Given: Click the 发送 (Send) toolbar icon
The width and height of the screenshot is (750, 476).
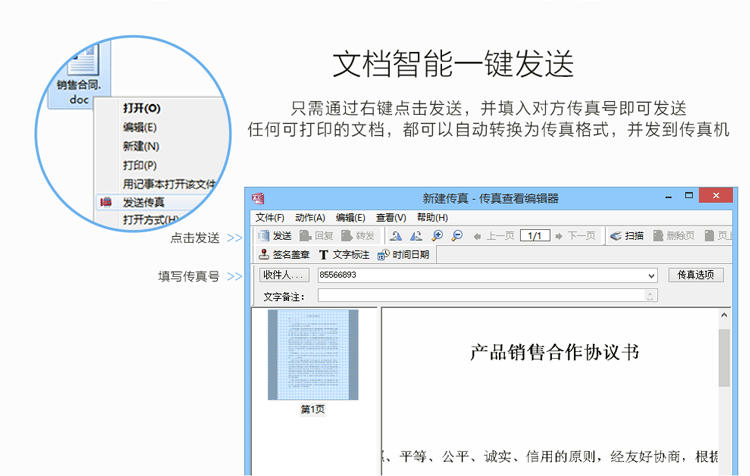Looking at the screenshot, I should [x=274, y=236].
